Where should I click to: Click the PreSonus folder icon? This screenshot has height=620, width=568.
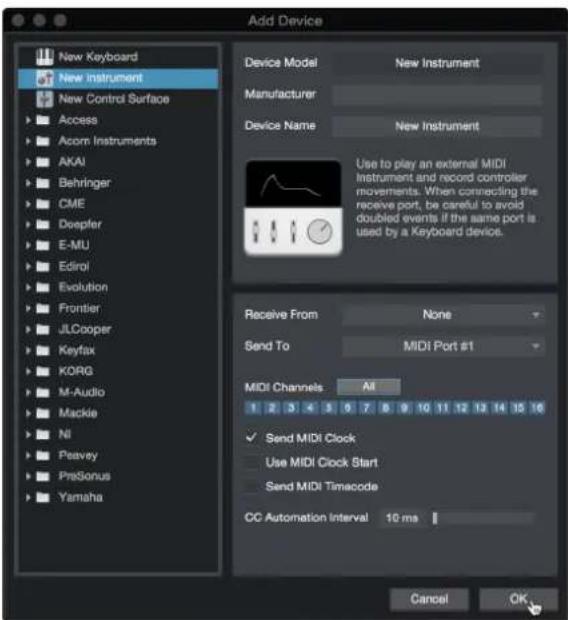click(x=43, y=476)
